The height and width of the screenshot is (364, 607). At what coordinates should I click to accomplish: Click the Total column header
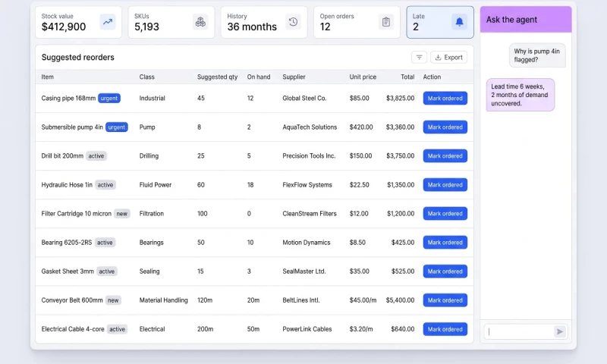tap(407, 77)
